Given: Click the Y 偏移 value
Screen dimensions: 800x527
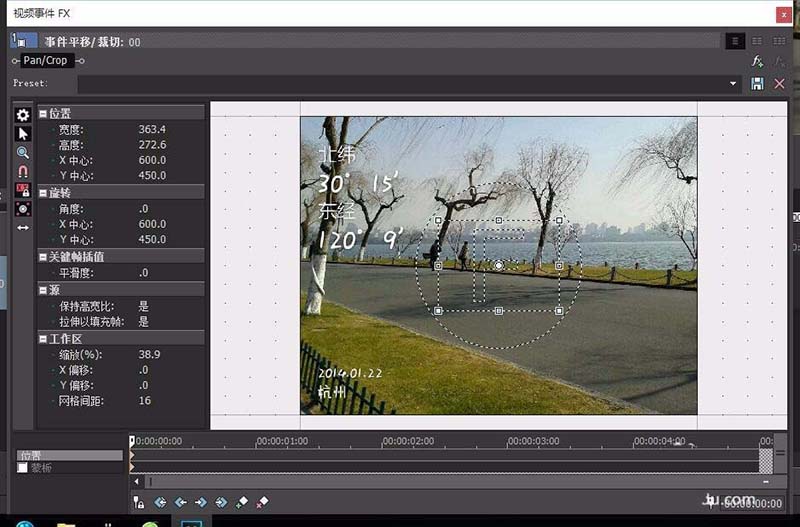Looking at the screenshot, I should 144,385.
